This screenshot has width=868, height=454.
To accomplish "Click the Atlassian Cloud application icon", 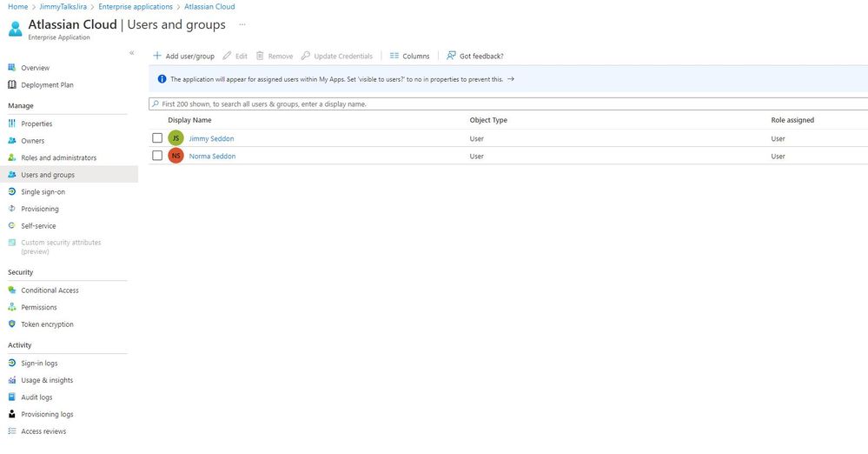I will click(x=16, y=29).
